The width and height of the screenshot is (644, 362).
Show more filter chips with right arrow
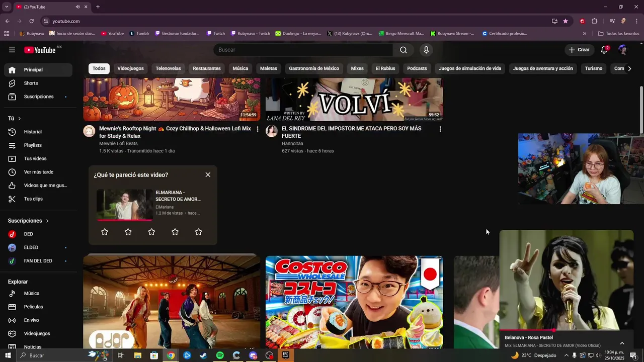tap(629, 68)
